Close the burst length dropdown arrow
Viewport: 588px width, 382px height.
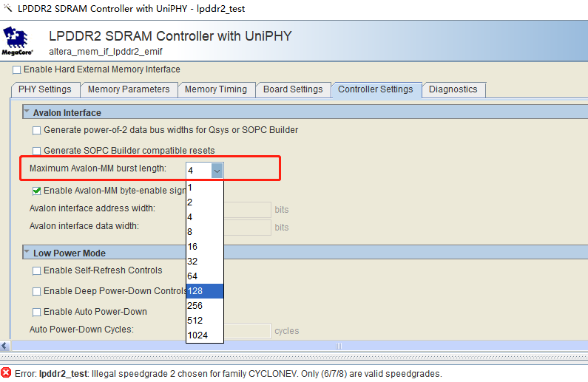217,171
